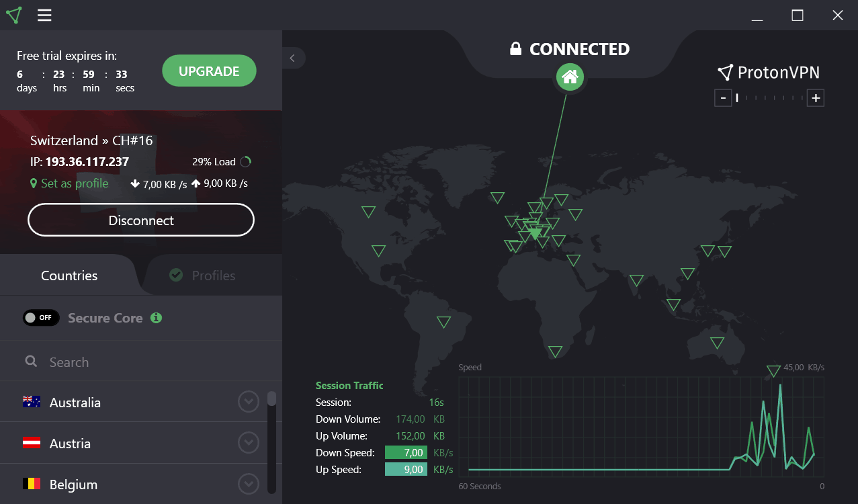This screenshot has width=858, height=504.
Task: Click the map zoom slider handle
Action: click(x=737, y=98)
